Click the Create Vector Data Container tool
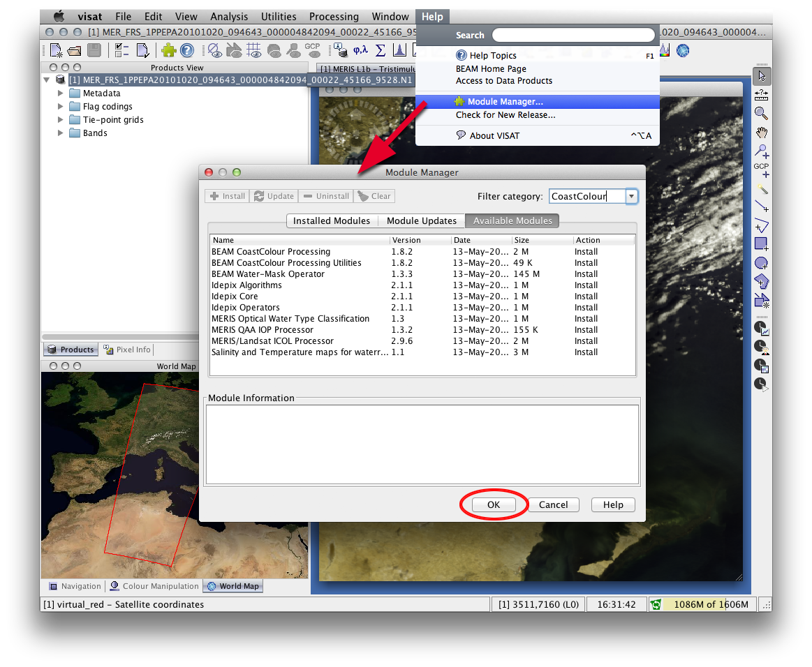 [762, 300]
